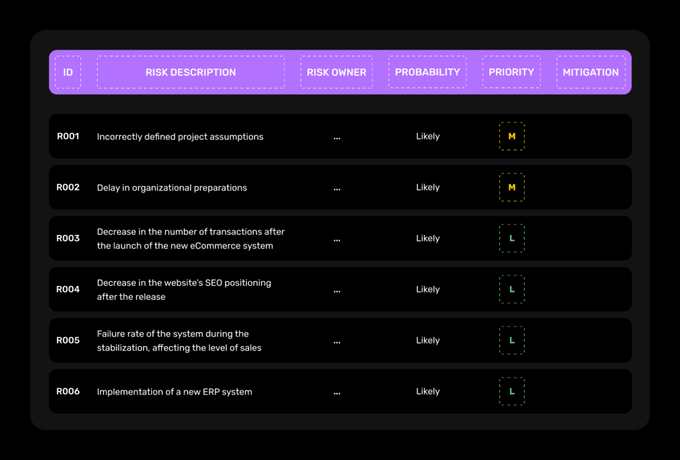Open risk owner ellipsis for R006
The width and height of the screenshot is (680, 460).
337,392
